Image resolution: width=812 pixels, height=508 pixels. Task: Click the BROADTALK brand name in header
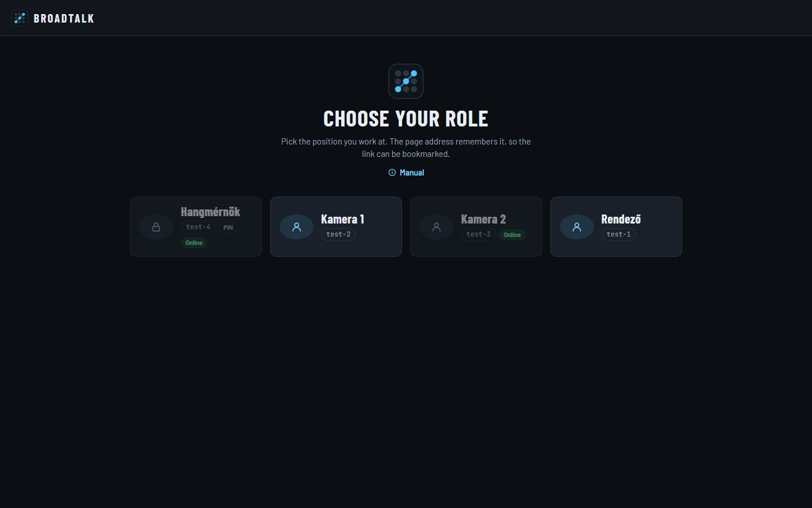64,18
